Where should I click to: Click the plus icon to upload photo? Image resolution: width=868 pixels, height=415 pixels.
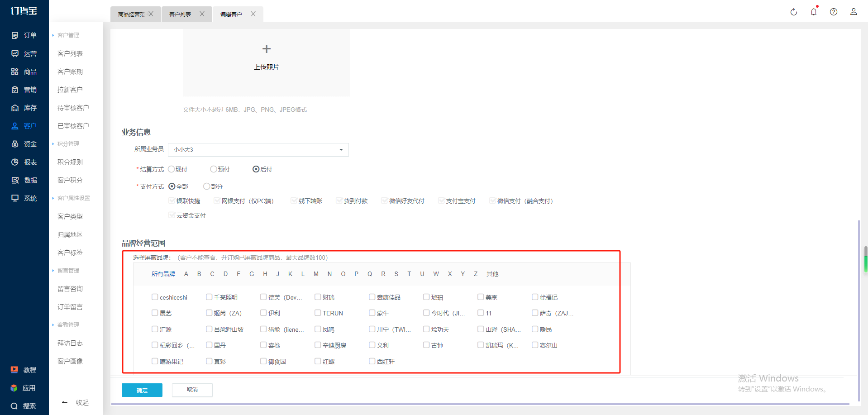point(266,49)
